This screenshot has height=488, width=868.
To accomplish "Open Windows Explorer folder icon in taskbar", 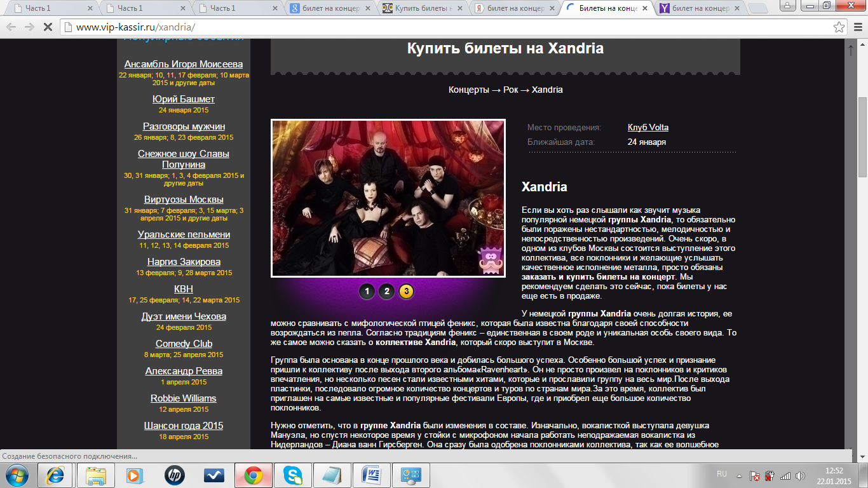I will [x=95, y=475].
